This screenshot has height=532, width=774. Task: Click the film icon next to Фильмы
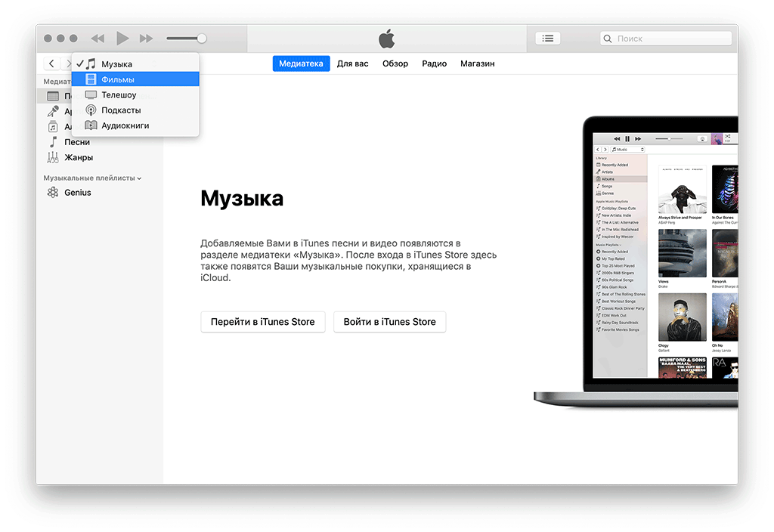click(91, 79)
